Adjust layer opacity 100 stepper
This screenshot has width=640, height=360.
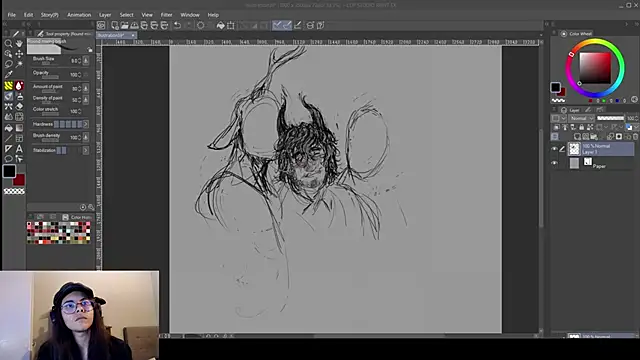(636, 118)
